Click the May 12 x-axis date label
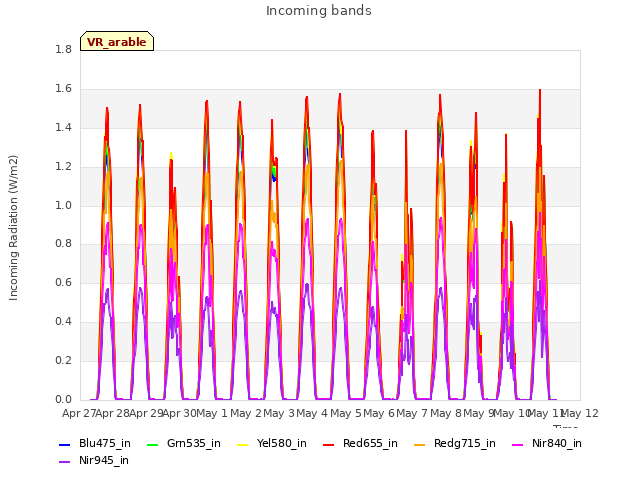The height and width of the screenshot is (480, 640). click(580, 413)
